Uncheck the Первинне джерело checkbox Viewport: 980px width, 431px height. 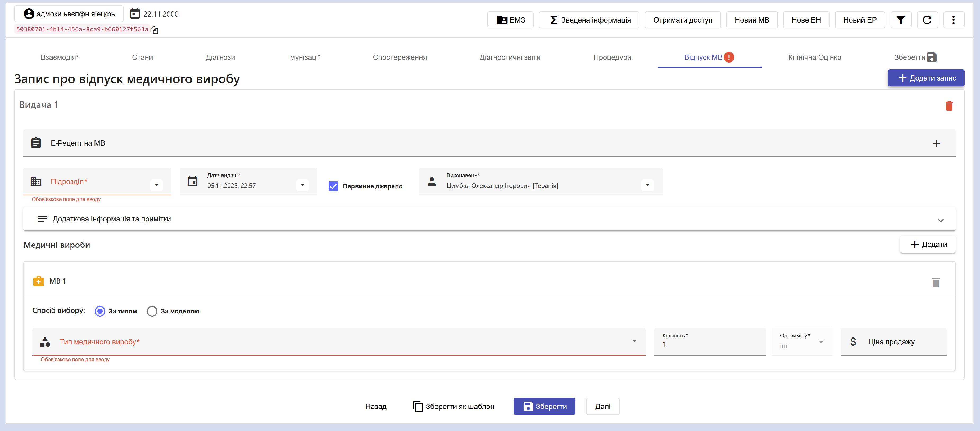coord(333,186)
